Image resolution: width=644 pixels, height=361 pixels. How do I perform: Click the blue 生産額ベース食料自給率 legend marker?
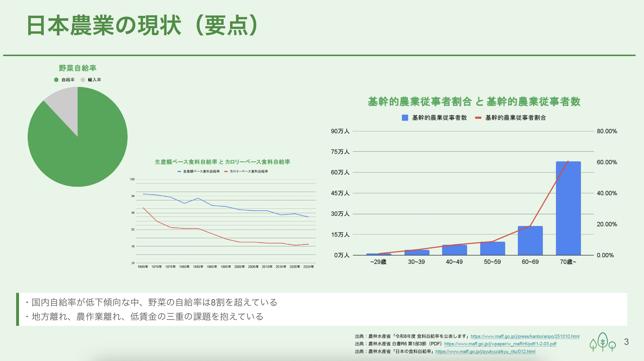click(x=179, y=172)
